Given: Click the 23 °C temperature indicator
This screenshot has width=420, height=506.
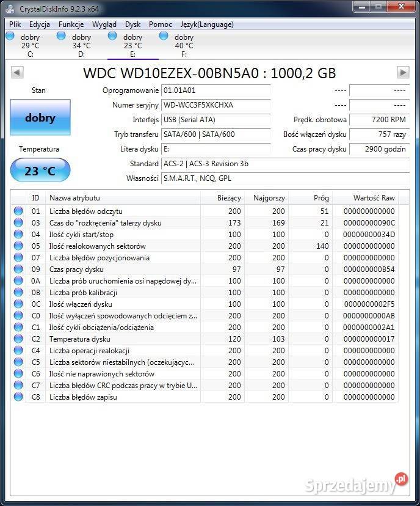Looking at the screenshot, I should [x=40, y=170].
